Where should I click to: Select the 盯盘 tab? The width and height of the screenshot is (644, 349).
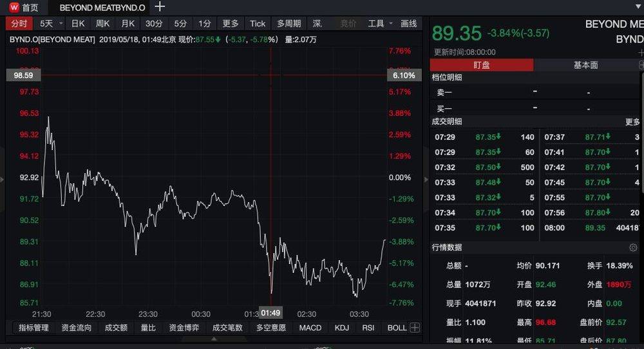pyautogui.click(x=482, y=65)
